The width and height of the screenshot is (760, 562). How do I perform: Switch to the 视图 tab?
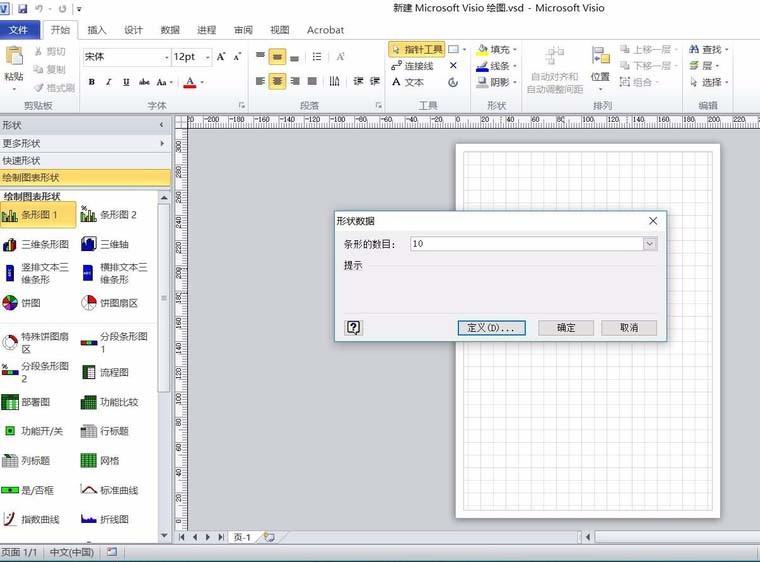[x=280, y=30]
